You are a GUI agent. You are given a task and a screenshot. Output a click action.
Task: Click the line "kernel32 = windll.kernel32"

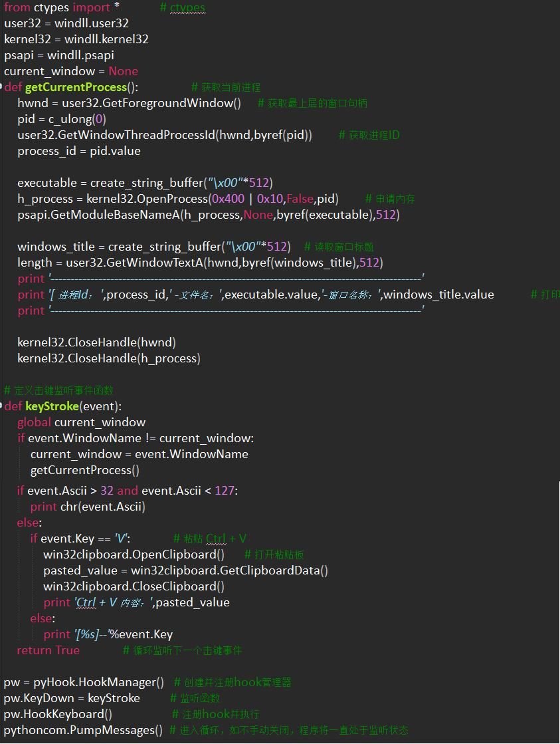(76, 39)
